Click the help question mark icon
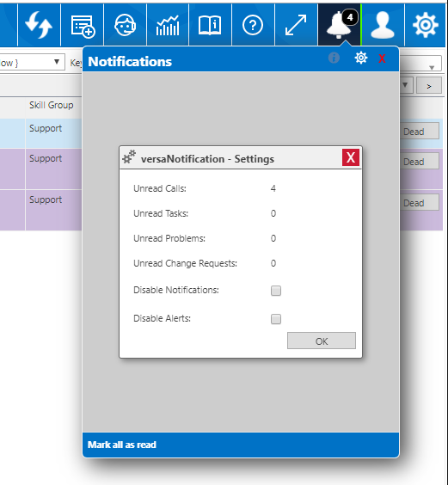Viewport: 448px width, 485px height. click(253, 25)
